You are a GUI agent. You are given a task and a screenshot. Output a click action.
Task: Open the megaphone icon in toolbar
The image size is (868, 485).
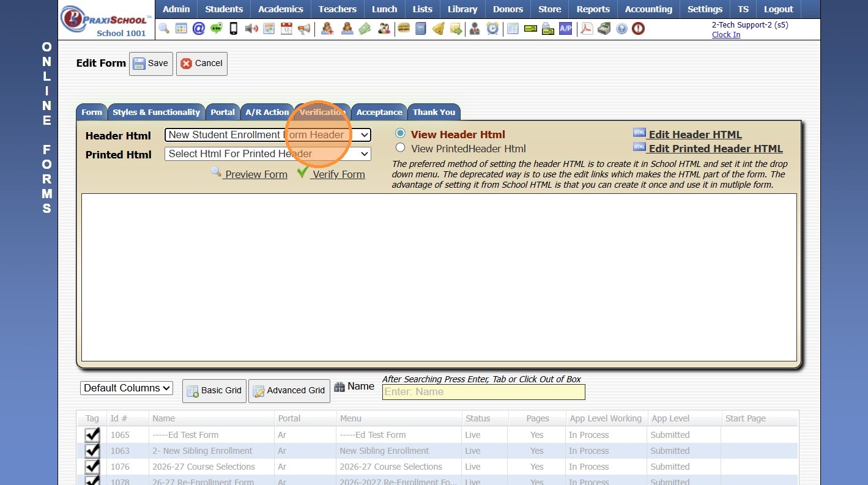[x=304, y=28]
